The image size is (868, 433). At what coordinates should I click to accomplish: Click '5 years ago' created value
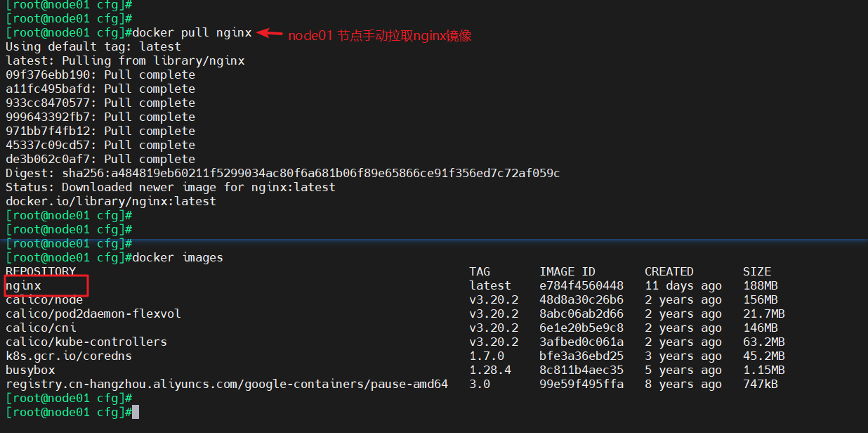point(683,370)
